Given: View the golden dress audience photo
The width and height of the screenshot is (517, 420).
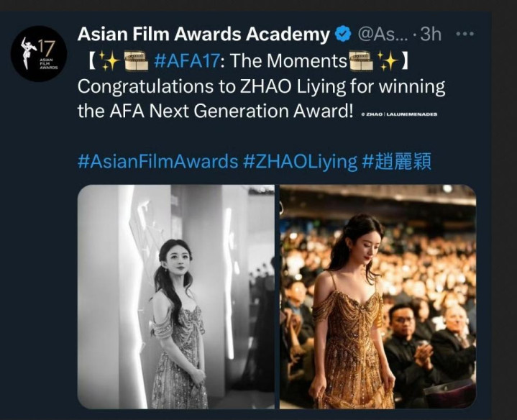Looking at the screenshot, I should [x=378, y=297].
